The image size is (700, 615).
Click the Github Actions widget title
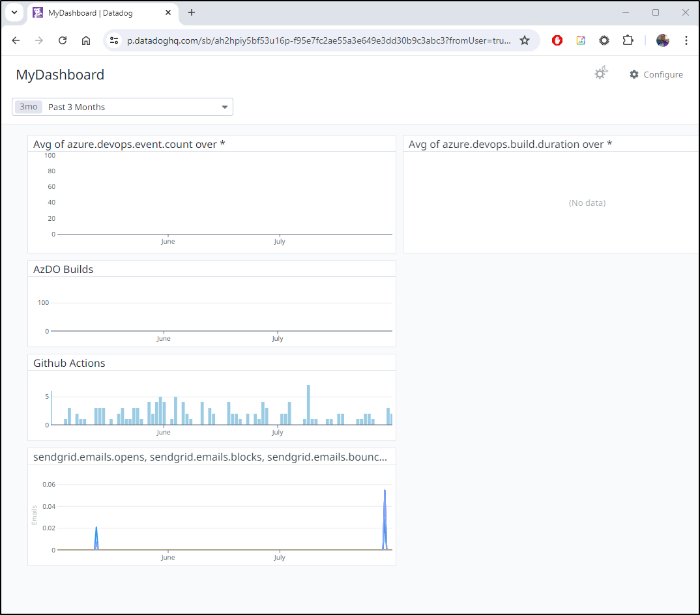pos(69,363)
